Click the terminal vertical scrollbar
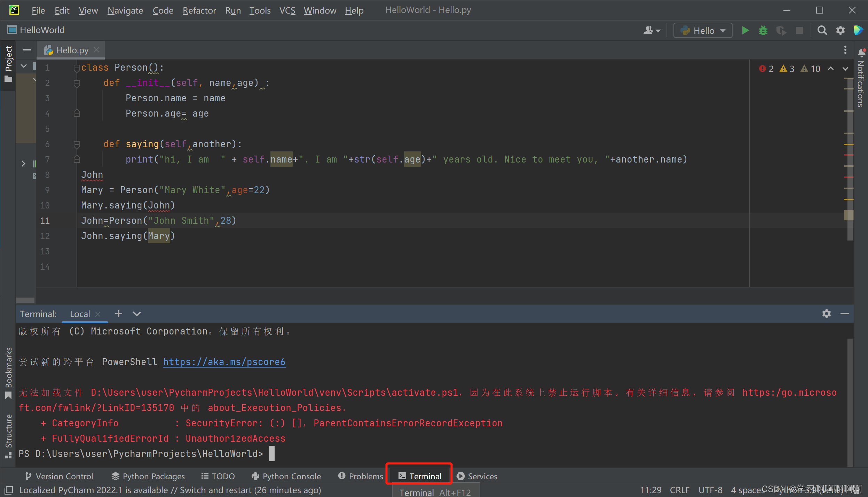This screenshot has height=497, width=868. coord(850,402)
